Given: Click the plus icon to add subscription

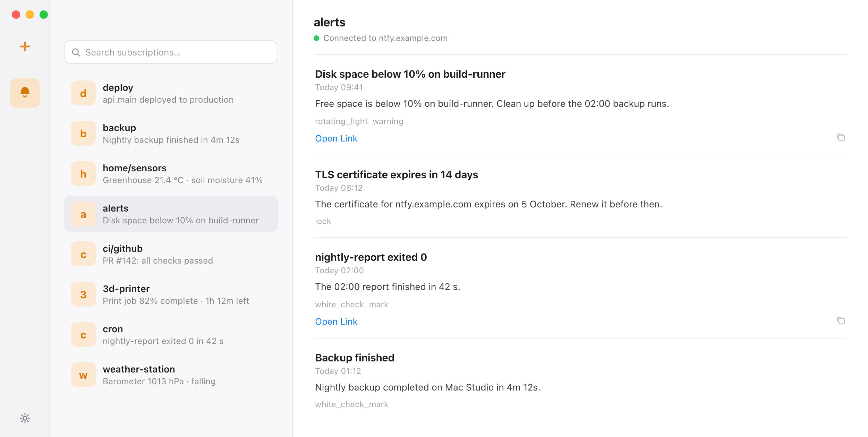Looking at the screenshot, I should (25, 46).
